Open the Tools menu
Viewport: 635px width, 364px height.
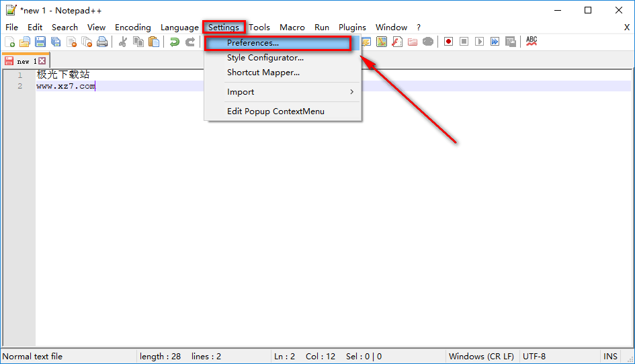click(x=259, y=28)
